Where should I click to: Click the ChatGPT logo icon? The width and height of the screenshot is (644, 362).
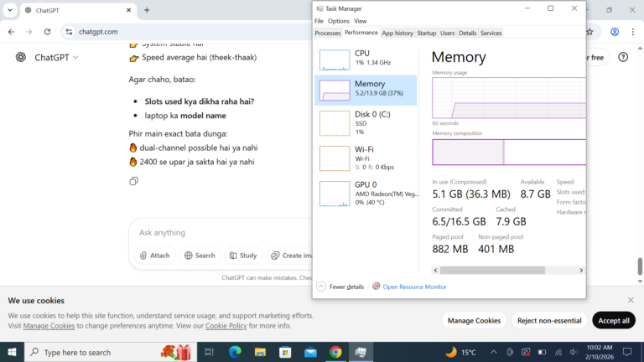tap(20, 57)
